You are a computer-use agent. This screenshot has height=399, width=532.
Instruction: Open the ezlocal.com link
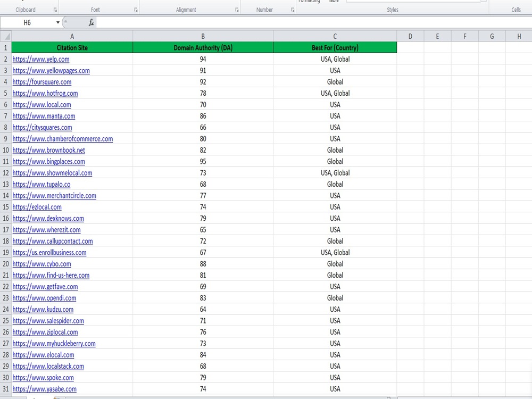coord(37,207)
